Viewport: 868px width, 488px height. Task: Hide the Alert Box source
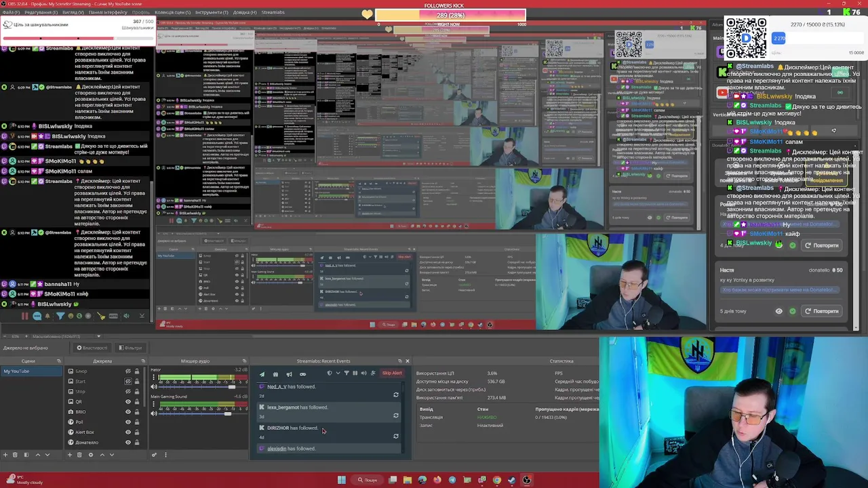(x=127, y=432)
